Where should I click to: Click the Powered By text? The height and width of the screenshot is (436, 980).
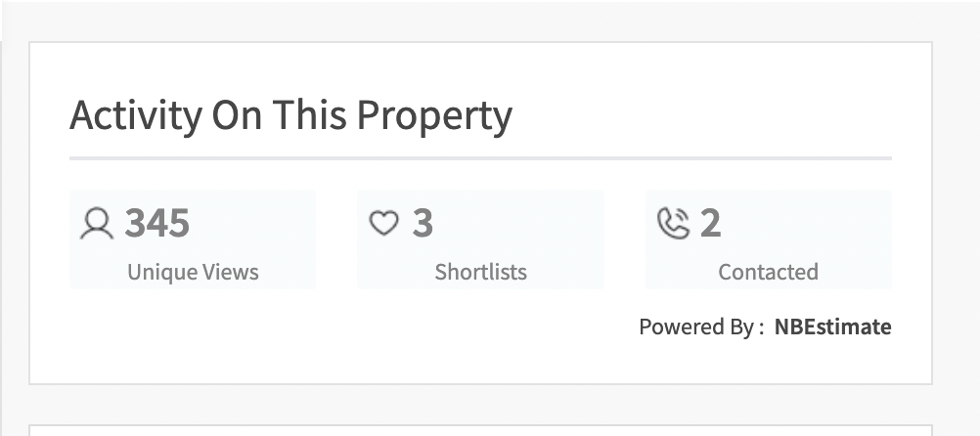[701, 327]
